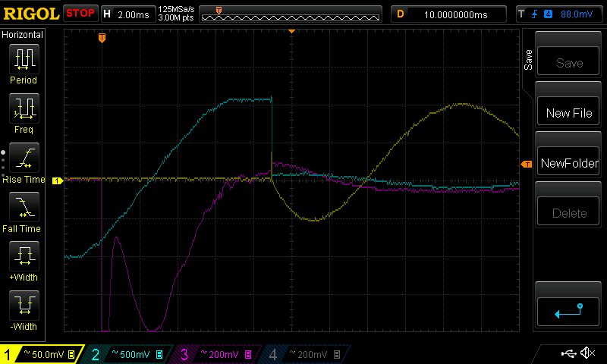Click the channel 2 bandwidth limit B icon
Viewport: 607px width, 364px height.
tap(159, 354)
